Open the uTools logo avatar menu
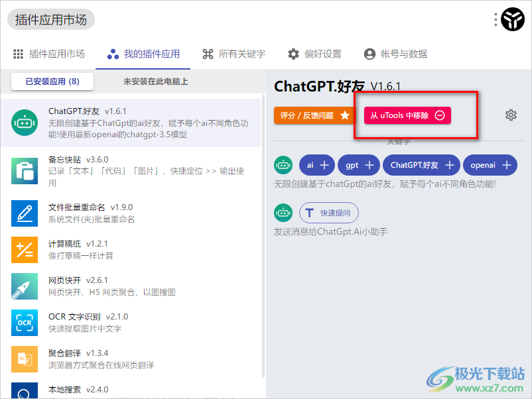 [x=513, y=19]
